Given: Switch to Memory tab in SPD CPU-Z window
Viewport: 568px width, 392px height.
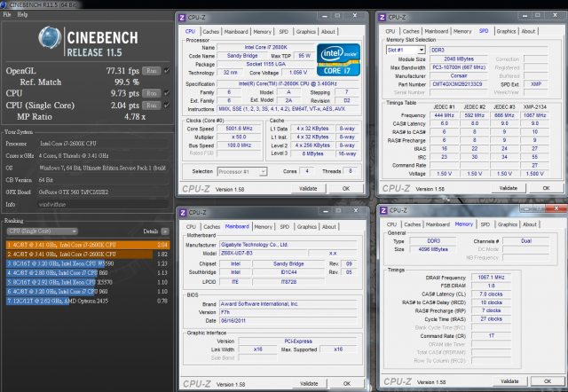Looking at the screenshot, I should click(x=462, y=32).
